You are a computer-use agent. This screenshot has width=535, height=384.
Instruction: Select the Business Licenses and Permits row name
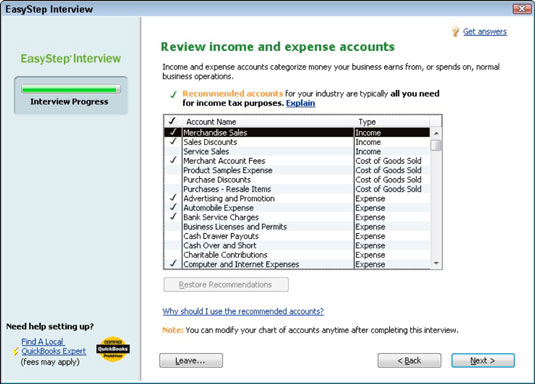tap(235, 227)
